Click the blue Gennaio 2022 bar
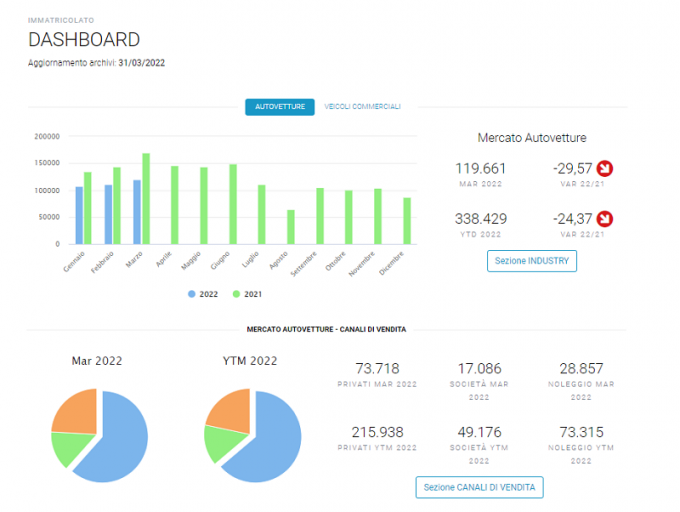 point(79,215)
